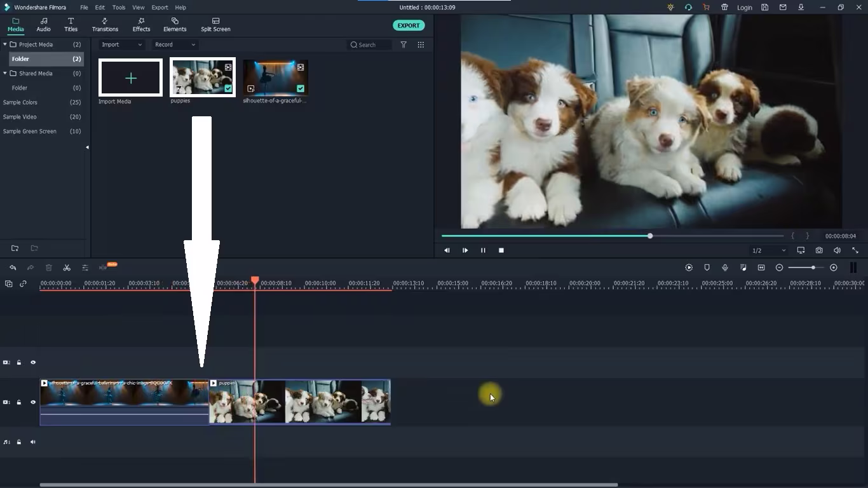Click the redo arrow in timeline toolbar
The image size is (868, 488).
(31, 268)
